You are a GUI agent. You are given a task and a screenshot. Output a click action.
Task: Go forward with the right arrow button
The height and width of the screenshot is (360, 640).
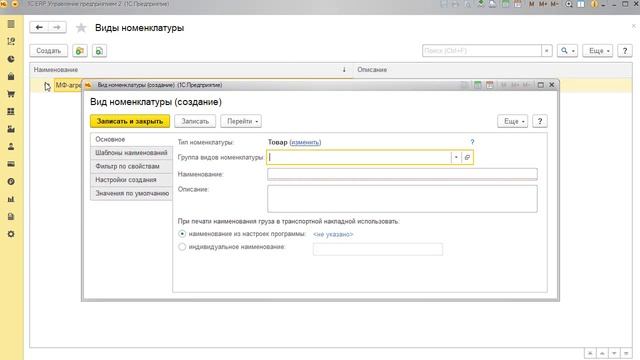[x=57, y=27]
